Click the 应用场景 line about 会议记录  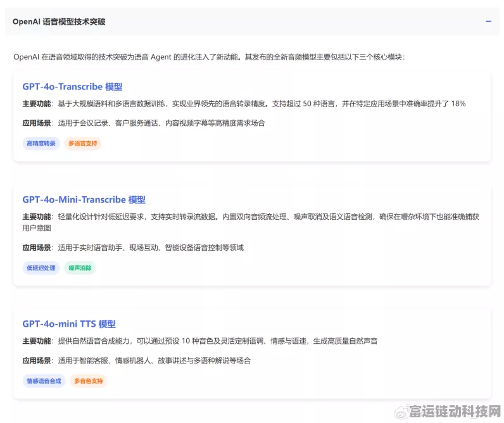tap(144, 123)
